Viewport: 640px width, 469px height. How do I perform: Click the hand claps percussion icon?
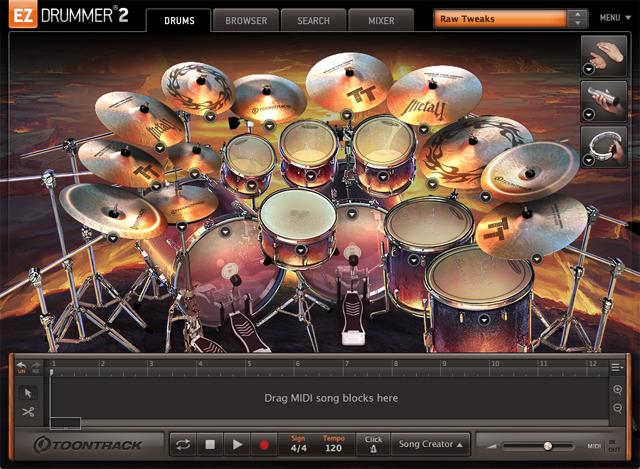click(603, 56)
